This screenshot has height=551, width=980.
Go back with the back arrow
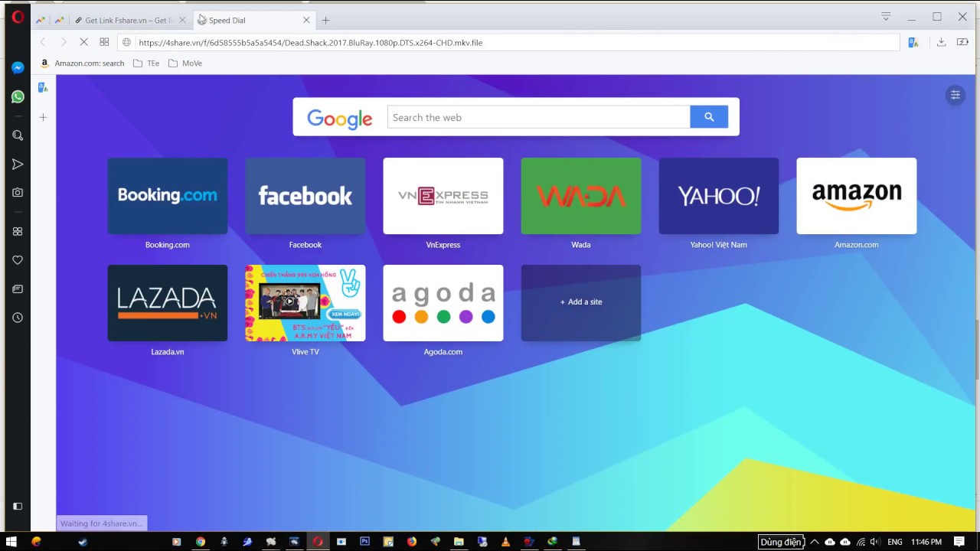pos(43,42)
